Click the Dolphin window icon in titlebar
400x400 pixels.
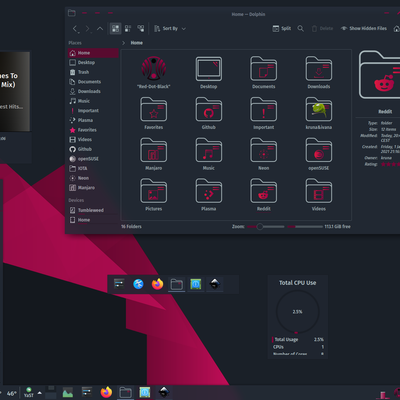point(72,13)
